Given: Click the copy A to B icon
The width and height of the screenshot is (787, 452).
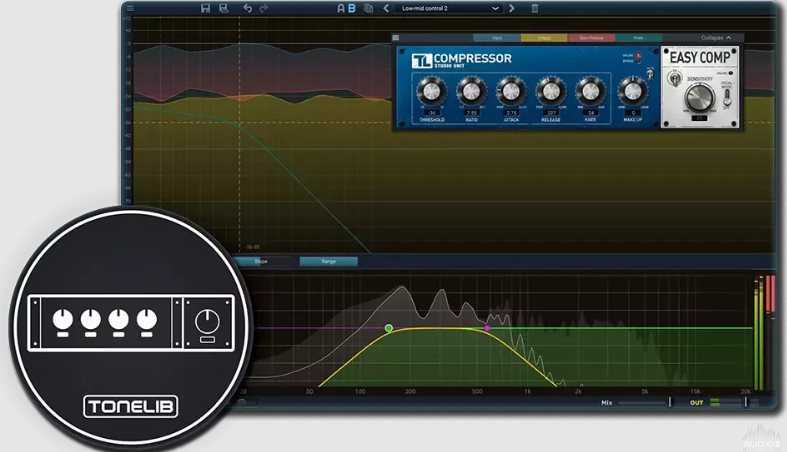Looking at the screenshot, I should click(x=369, y=8).
